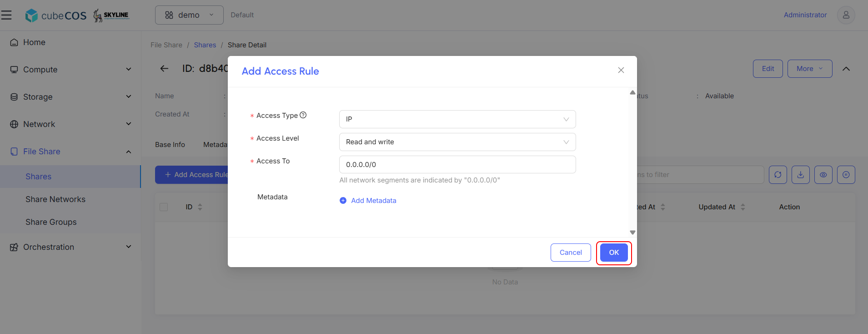Image resolution: width=868 pixels, height=334 pixels.
Task: Click the cubeCOS logo
Action: click(55, 15)
